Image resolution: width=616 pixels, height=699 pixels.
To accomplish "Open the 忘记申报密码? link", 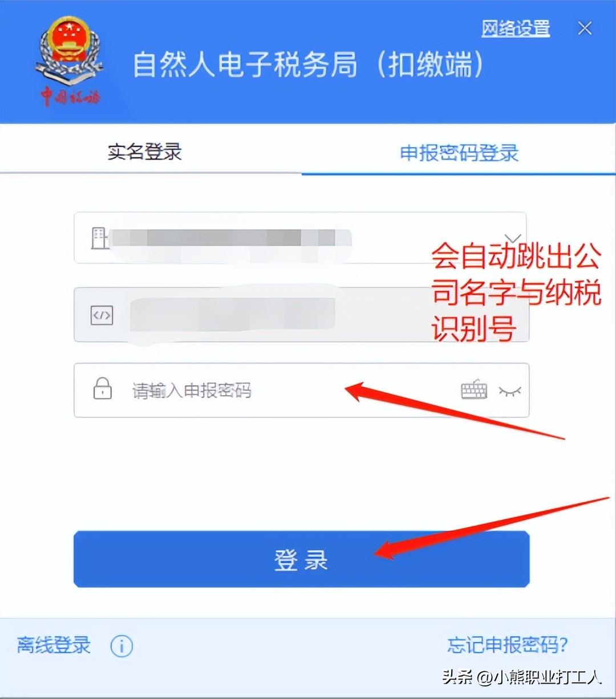I will click(508, 645).
